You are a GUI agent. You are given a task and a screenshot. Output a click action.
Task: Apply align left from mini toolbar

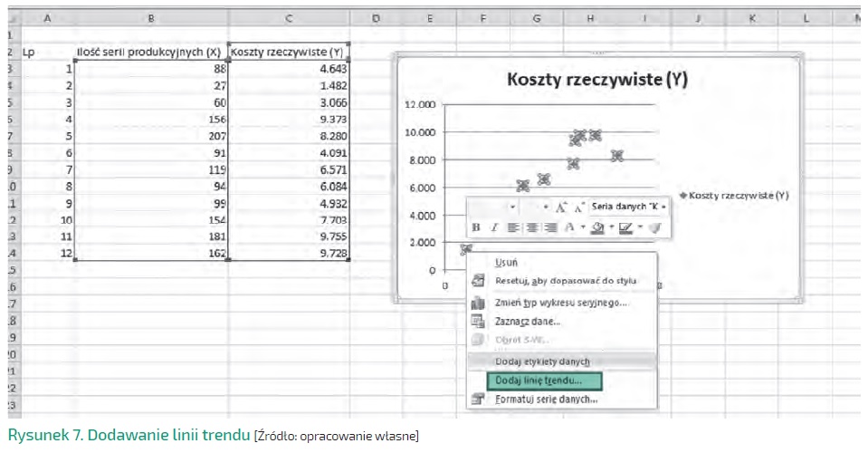[513, 227]
